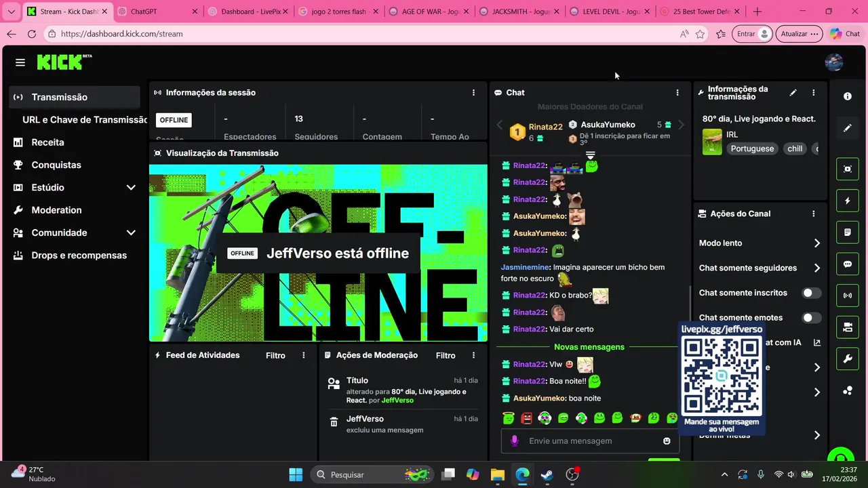868x488 pixels.
Task: Click the browser address bar URL
Action: click(121, 34)
